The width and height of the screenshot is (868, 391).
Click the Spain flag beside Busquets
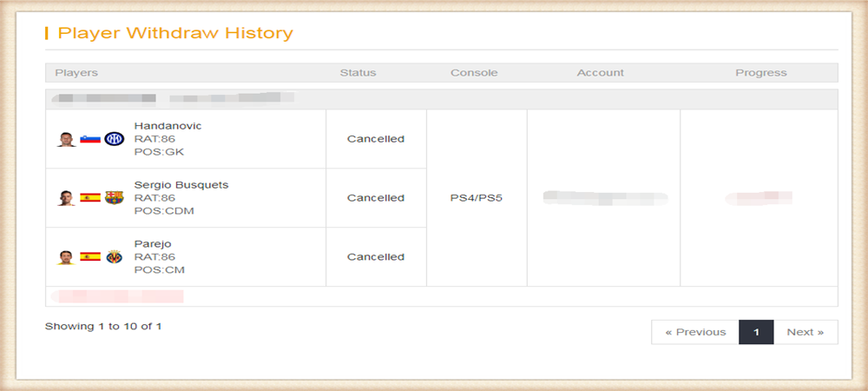(x=90, y=198)
